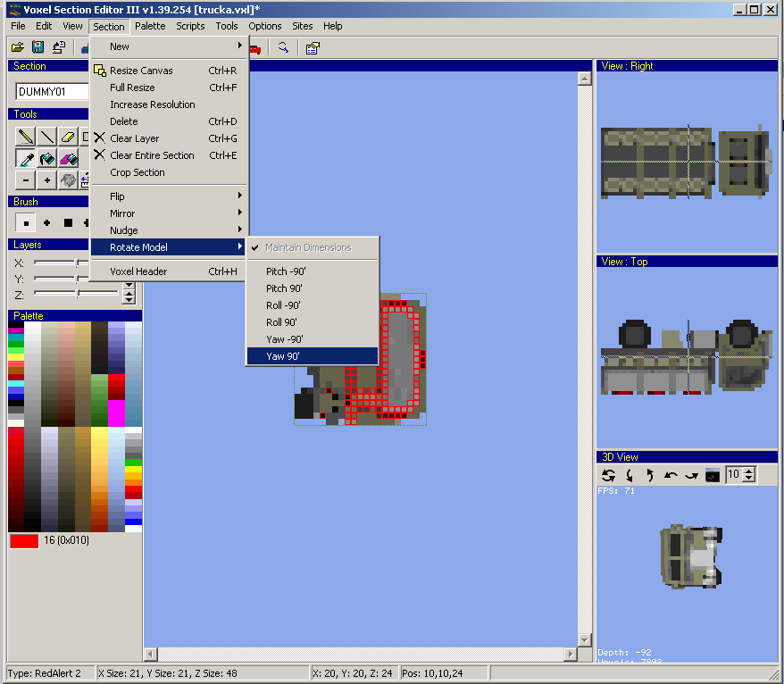Screen dimensions: 784x684
Task: Open the Edit menu
Action: click(x=44, y=26)
